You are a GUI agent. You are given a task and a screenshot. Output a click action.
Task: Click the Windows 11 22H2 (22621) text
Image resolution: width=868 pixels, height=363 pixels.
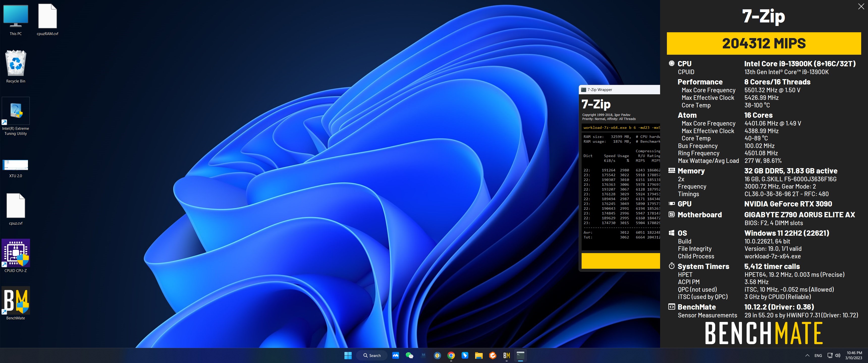(x=787, y=233)
